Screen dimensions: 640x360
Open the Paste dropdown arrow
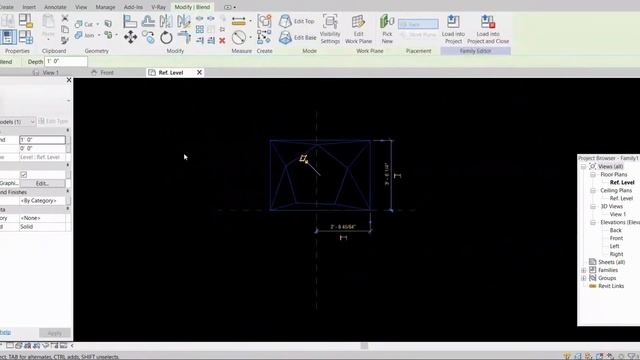tap(48, 40)
